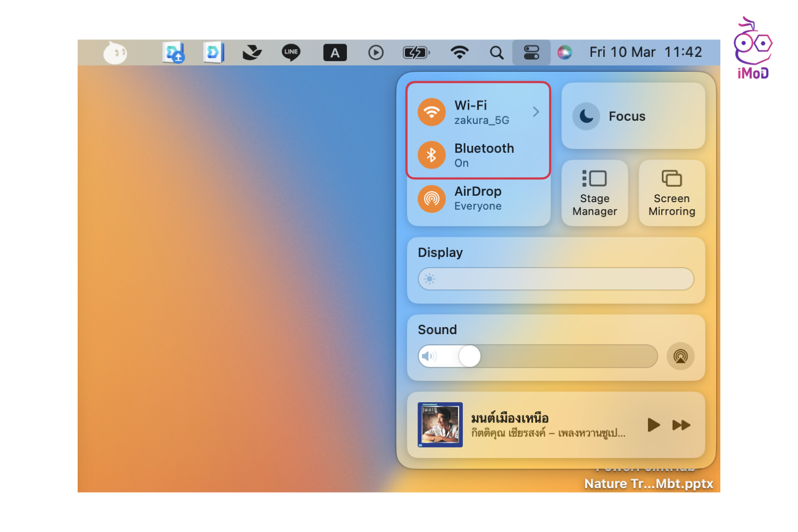Click the album artwork thumbnail
Screen dimensions: 798x532
click(440, 425)
